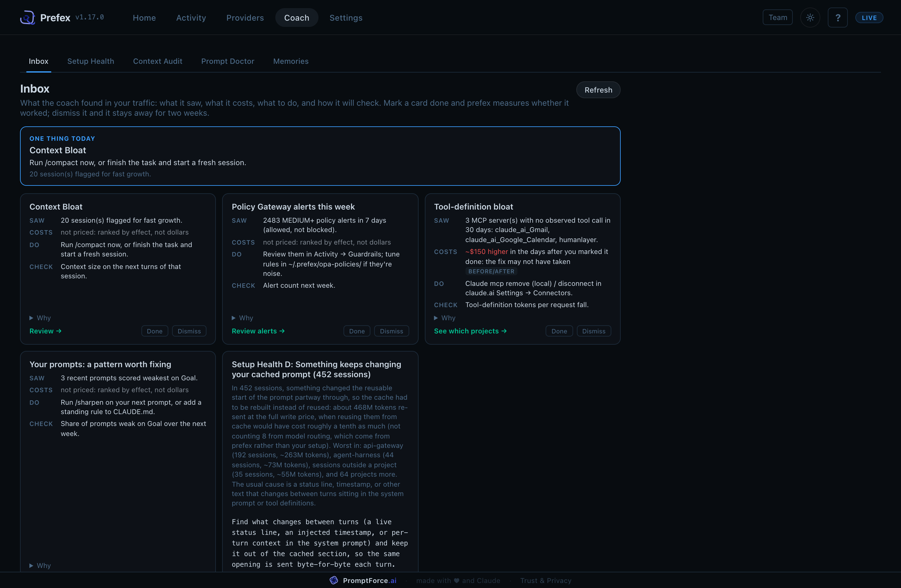Open help with the question mark icon
Image resolution: width=901 pixels, height=588 pixels.
pos(837,18)
